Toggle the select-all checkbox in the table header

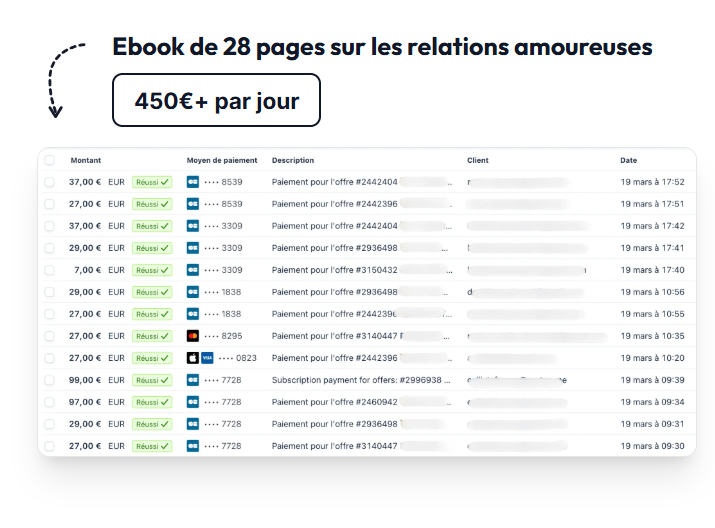coord(49,160)
